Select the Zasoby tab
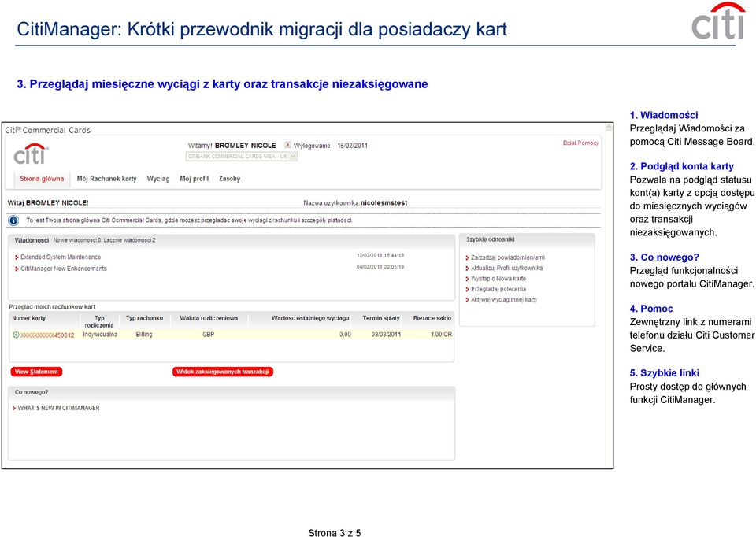756x537 pixels. (x=229, y=179)
